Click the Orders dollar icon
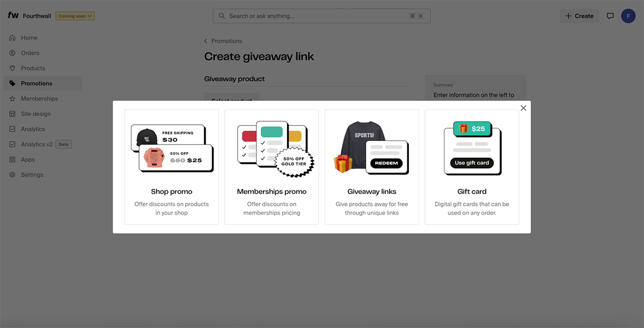Viewport: 644px width, 328px height. (12, 53)
